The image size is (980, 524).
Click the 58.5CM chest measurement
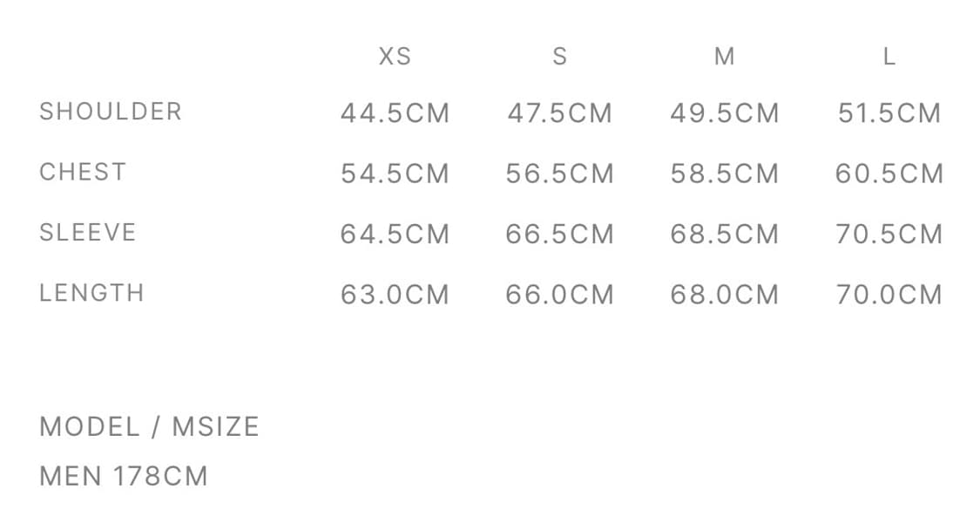[724, 174]
